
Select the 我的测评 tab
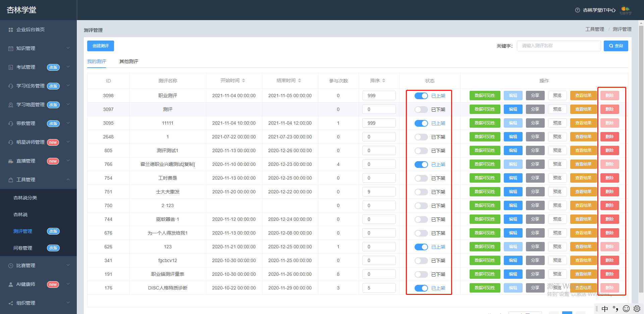(97, 61)
